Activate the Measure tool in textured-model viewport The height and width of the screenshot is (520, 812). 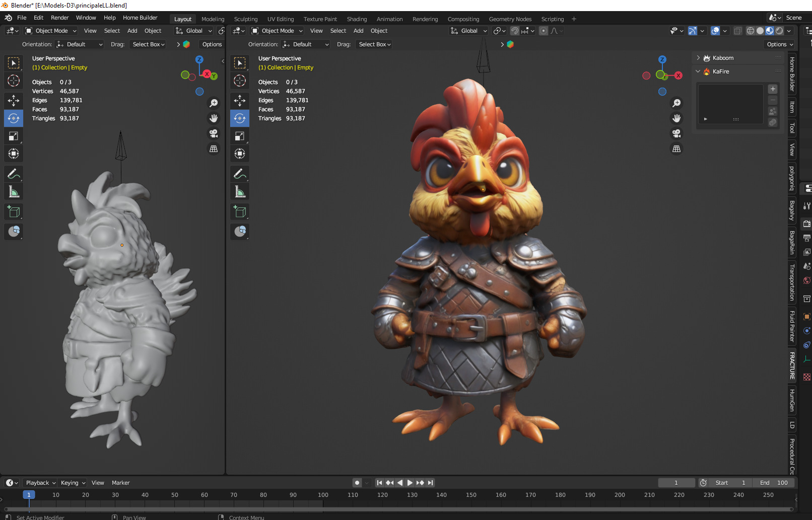tap(240, 192)
